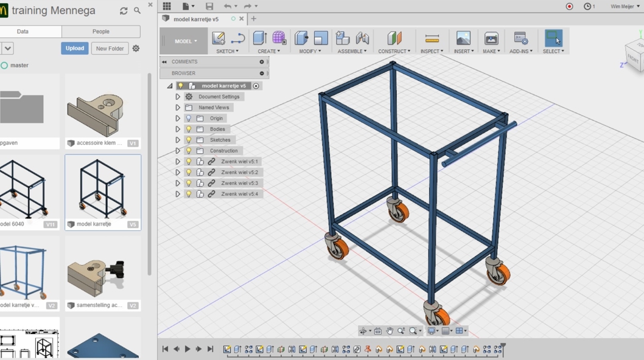
Task: Open the SKETCH menu
Action: click(x=227, y=51)
